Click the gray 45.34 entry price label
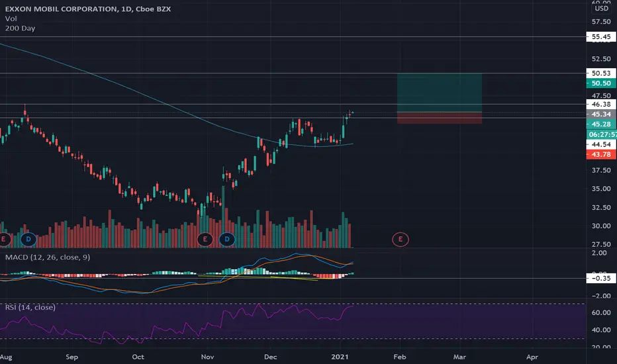The image size is (617, 364). pos(601,114)
